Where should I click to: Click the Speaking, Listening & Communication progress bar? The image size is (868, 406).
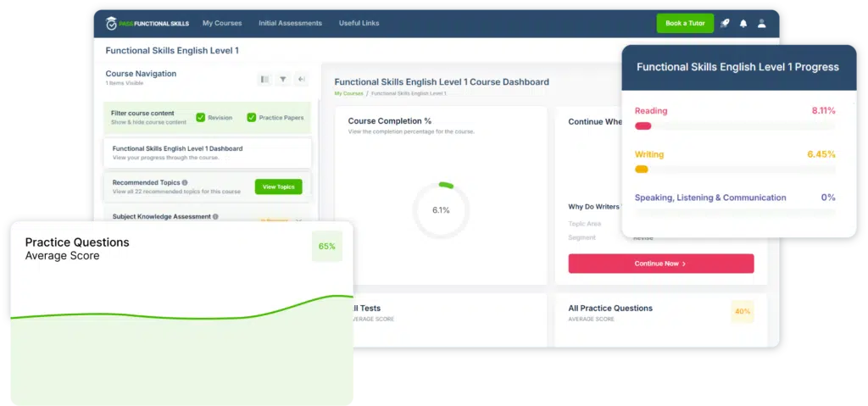(x=735, y=213)
